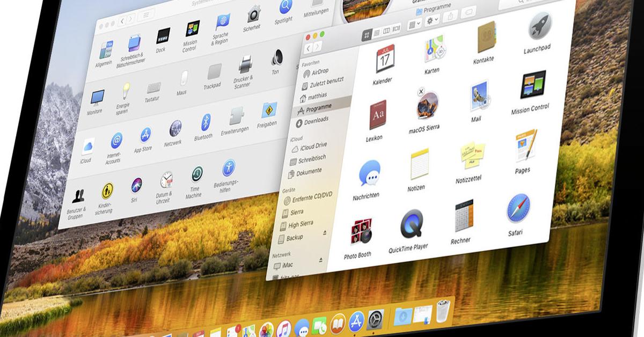Go back in front Finder window
The height and width of the screenshot is (337, 644).
point(309,49)
